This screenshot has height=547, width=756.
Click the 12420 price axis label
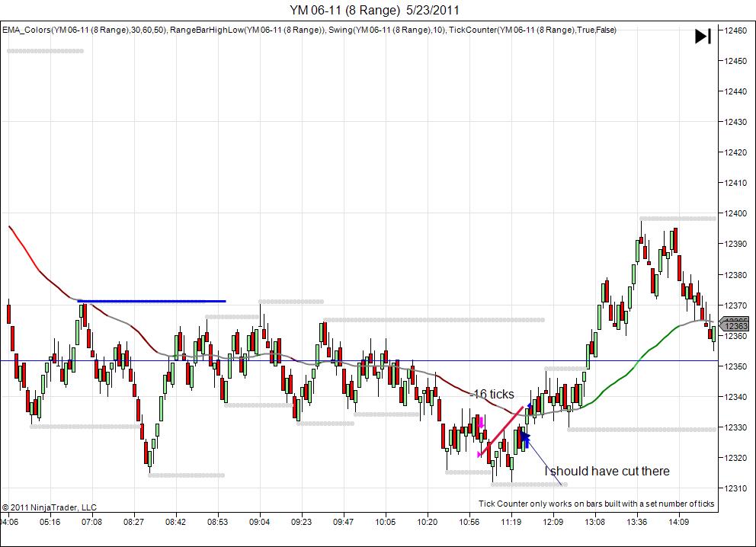[735, 152]
